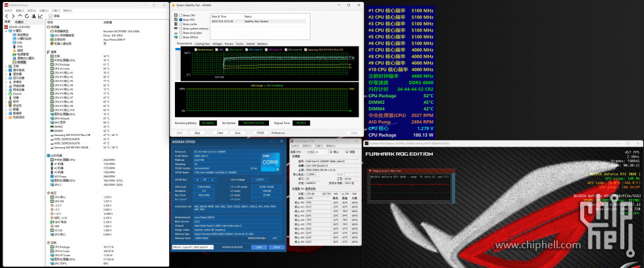Select the 传感器 sensor tree item
The width and height of the screenshot is (644, 268).
pyautogui.click(x=19, y=62)
